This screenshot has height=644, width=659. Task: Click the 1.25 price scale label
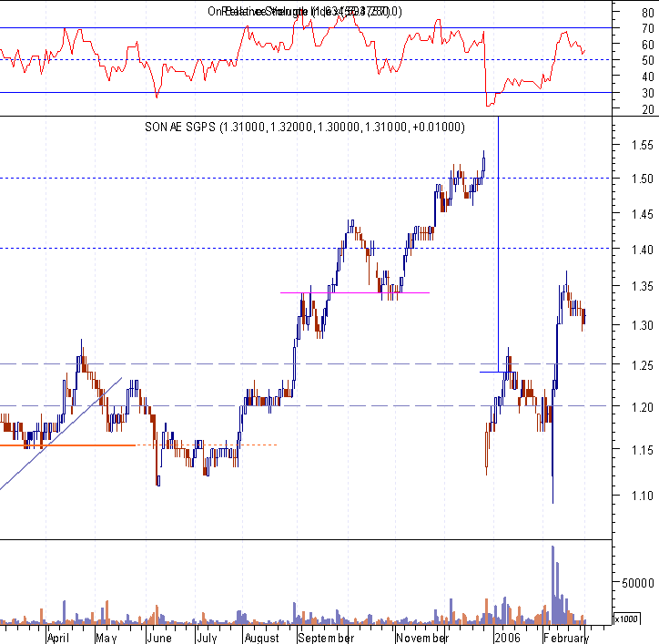tap(643, 365)
